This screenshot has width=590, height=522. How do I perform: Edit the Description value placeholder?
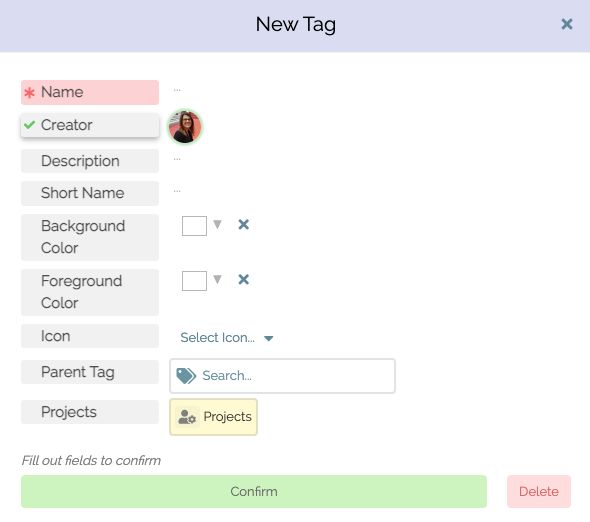177,159
